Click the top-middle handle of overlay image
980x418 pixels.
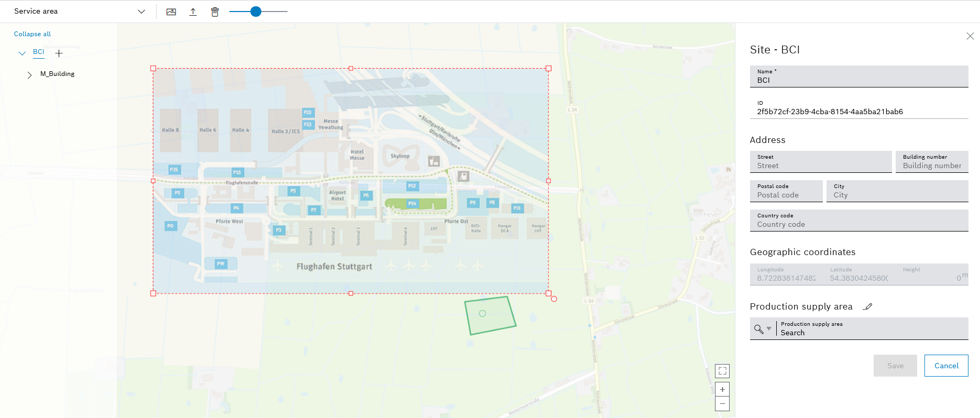pos(351,68)
